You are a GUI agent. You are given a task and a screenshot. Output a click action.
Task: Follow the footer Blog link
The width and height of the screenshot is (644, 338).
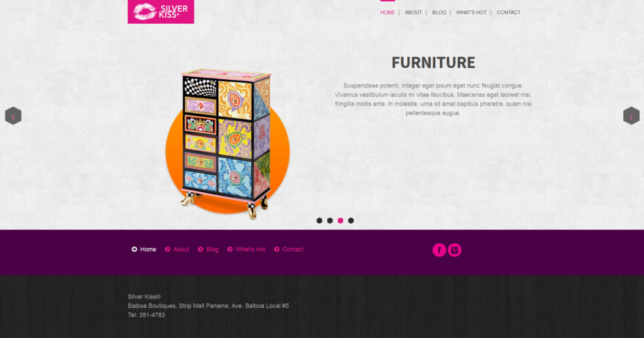click(x=213, y=249)
